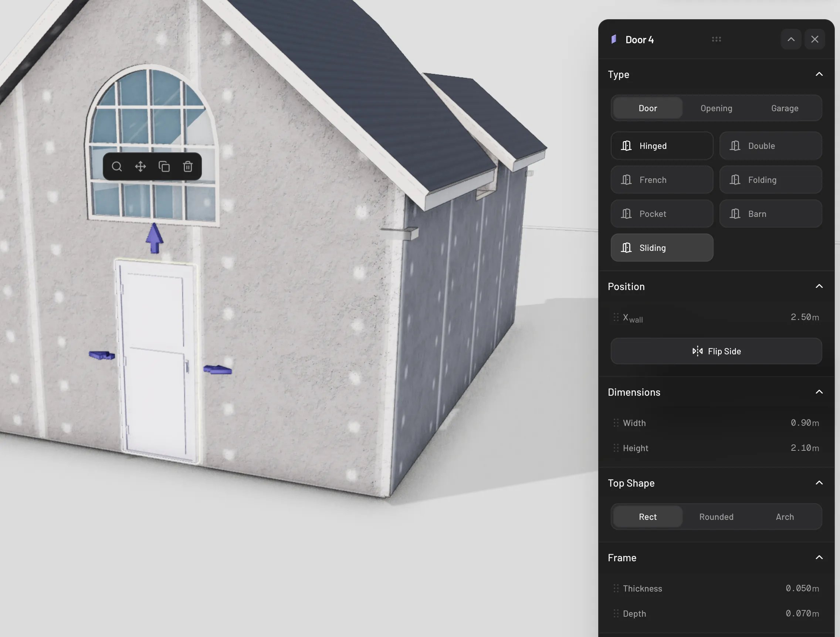Switch to the Opening type tab
This screenshot has width=840, height=637.
(716, 108)
